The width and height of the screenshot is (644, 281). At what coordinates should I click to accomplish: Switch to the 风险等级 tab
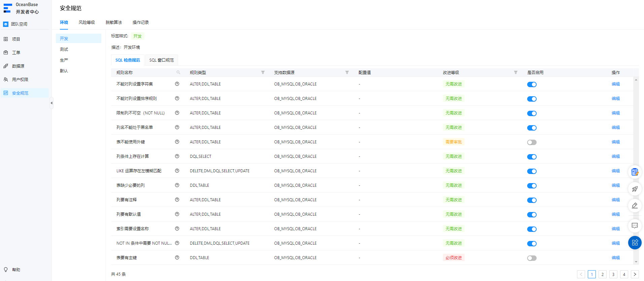pyautogui.click(x=87, y=22)
